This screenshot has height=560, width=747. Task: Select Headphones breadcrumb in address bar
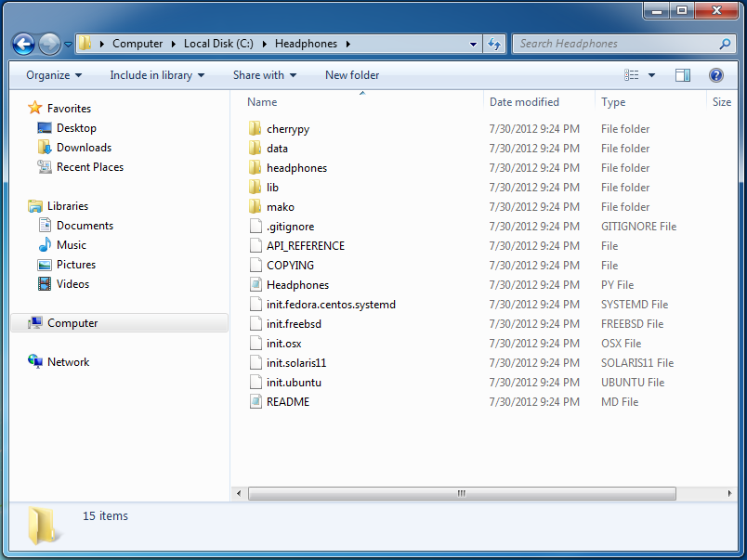pos(306,44)
